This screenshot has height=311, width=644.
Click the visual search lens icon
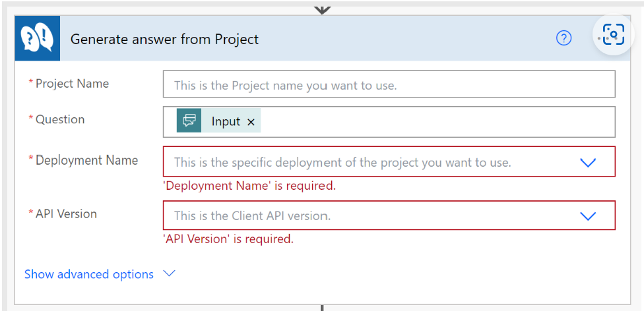[x=614, y=35]
